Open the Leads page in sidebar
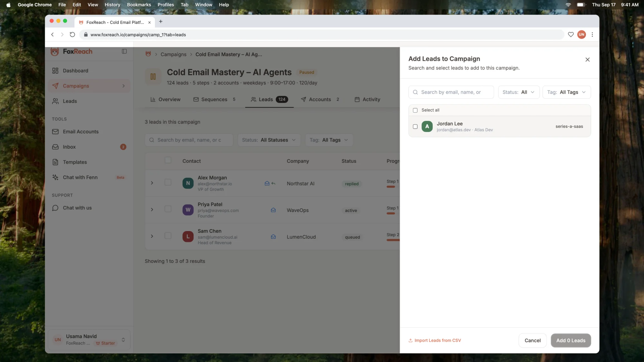The height and width of the screenshot is (362, 644). (x=89, y=101)
